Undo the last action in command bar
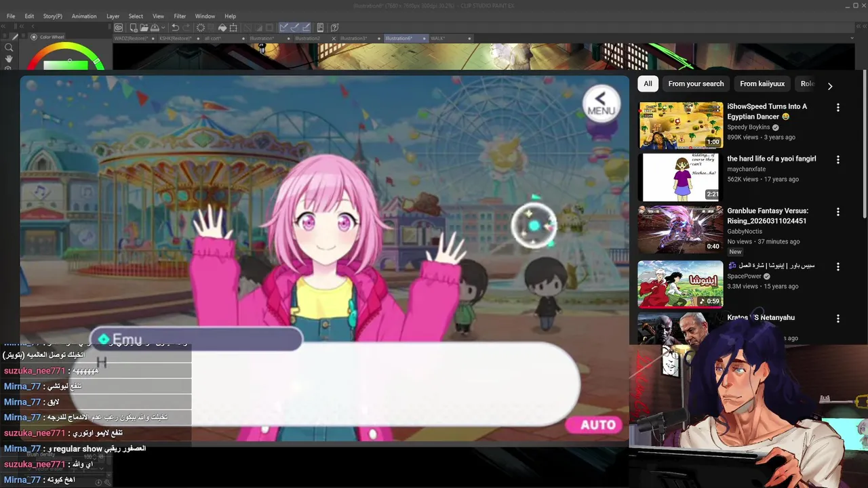The height and width of the screenshot is (488, 868). 175,28
